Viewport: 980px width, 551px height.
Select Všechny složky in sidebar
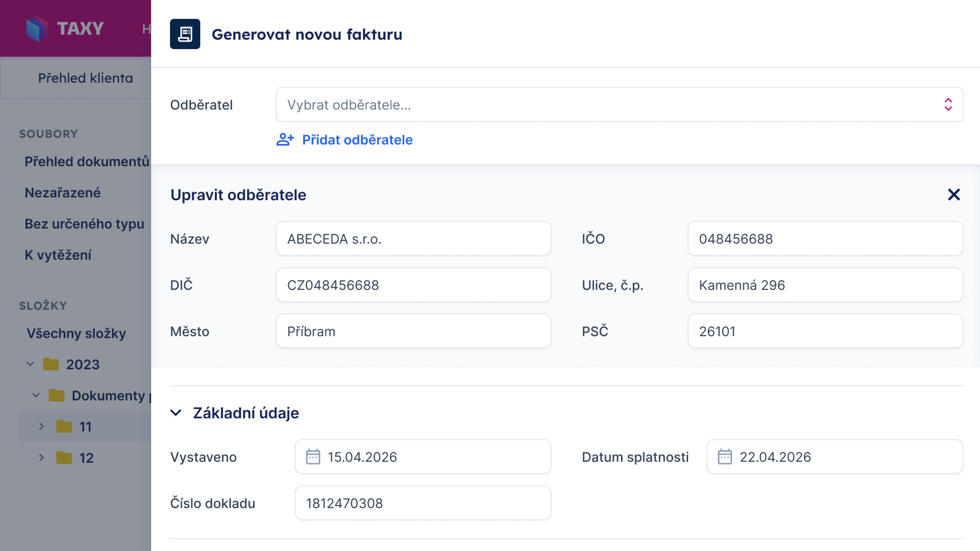tap(76, 334)
